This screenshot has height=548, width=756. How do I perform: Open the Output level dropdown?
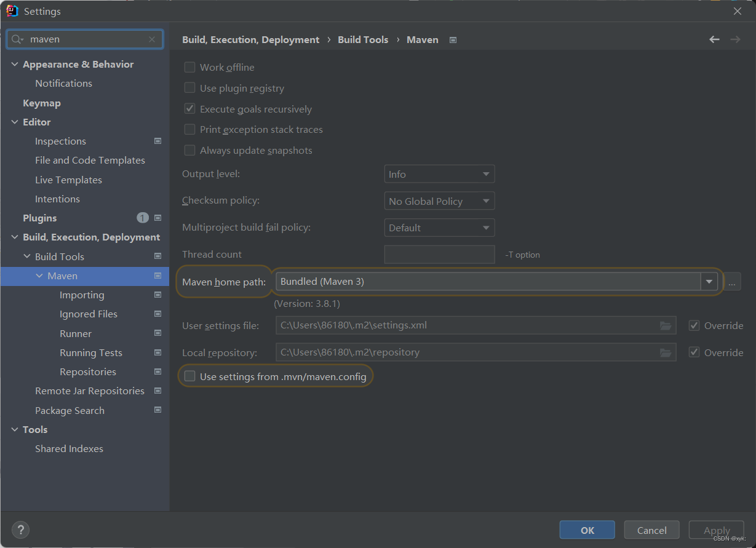(439, 174)
